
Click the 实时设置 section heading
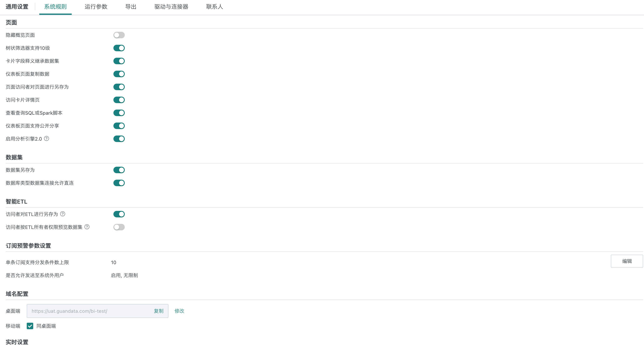click(17, 342)
